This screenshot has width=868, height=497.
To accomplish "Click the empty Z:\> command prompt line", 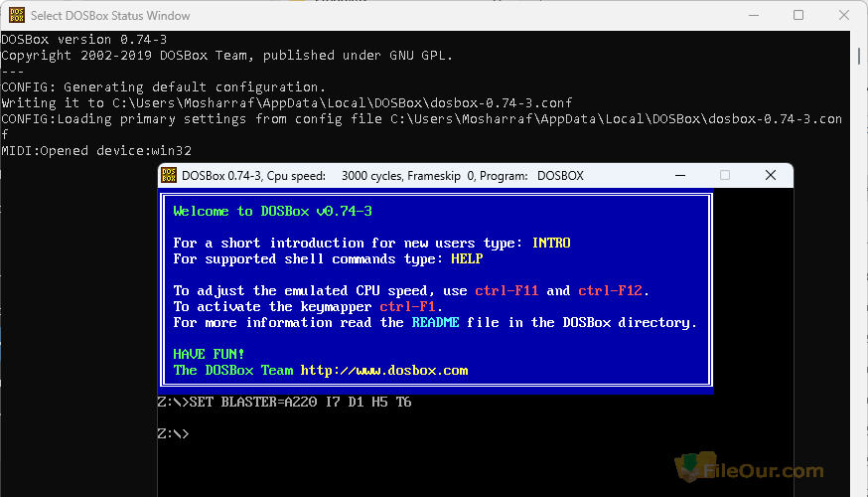I will pos(174,434).
